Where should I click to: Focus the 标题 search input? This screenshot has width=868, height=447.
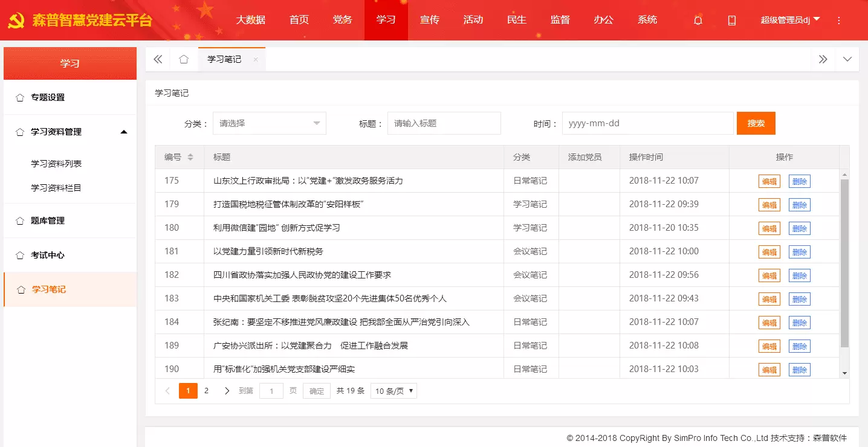(x=444, y=123)
